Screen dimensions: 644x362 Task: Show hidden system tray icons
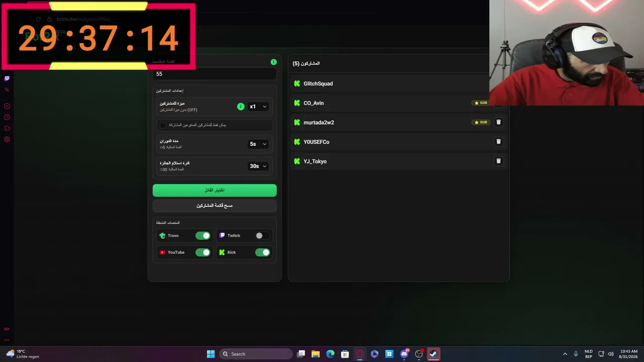(565, 354)
